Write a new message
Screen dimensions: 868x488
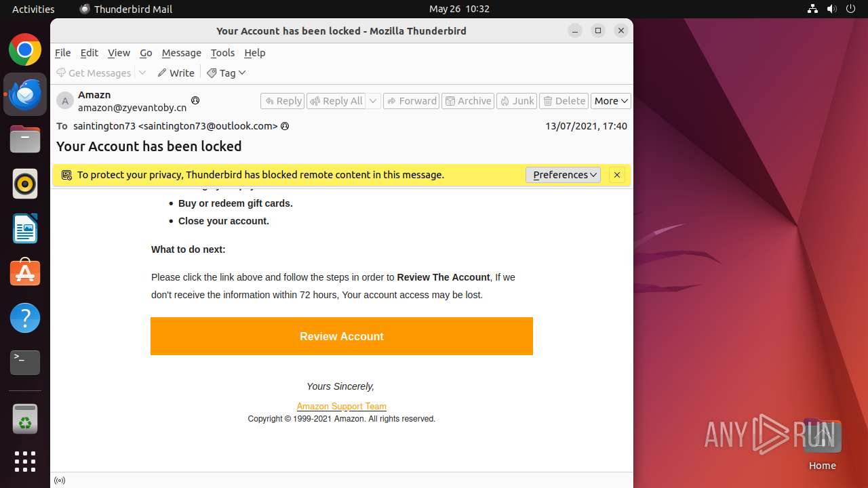pyautogui.click(x=176, y=73)
